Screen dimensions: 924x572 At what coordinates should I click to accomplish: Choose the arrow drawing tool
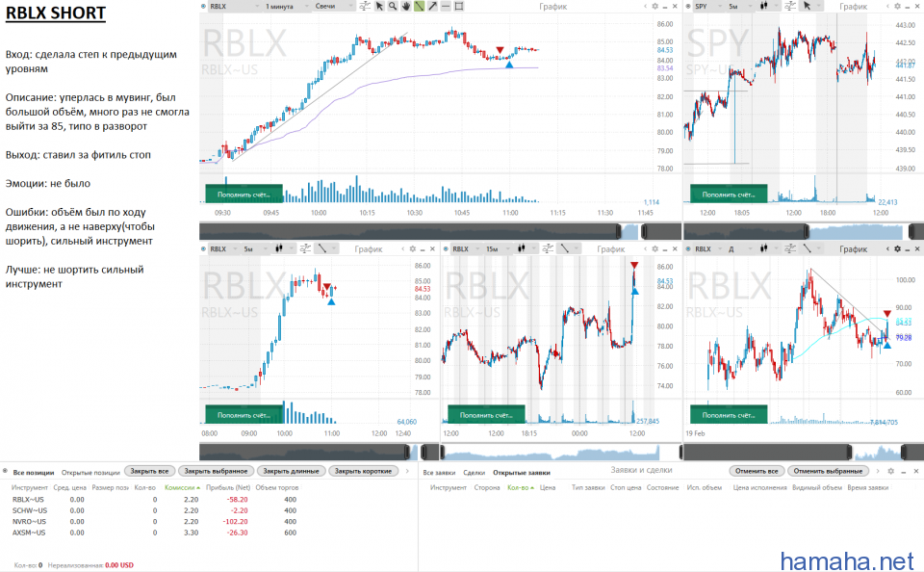[432, 7]
